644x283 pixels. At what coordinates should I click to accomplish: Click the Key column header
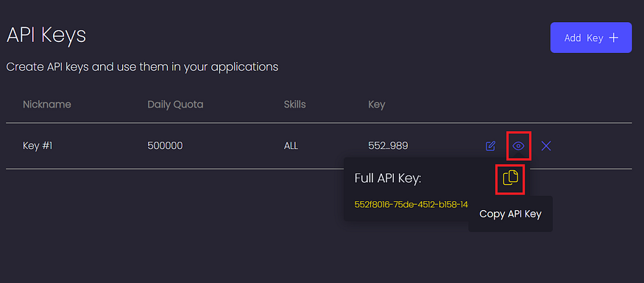click(x=377, y=105)
